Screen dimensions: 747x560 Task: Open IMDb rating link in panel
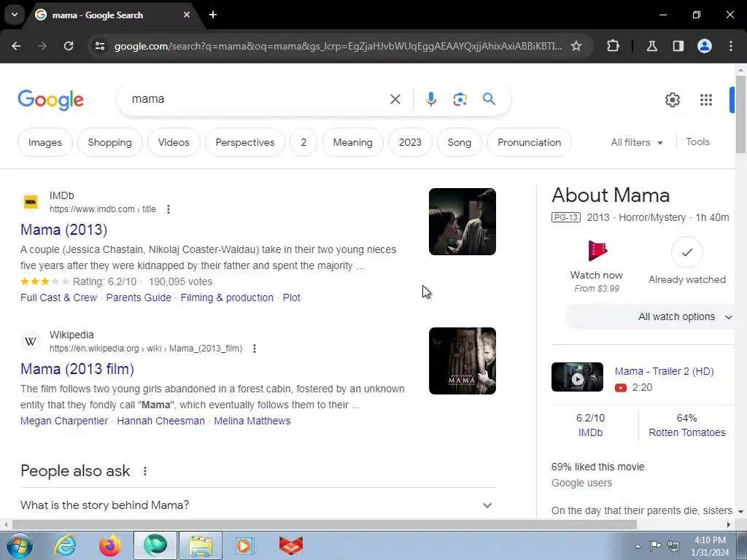pos(590,432)
